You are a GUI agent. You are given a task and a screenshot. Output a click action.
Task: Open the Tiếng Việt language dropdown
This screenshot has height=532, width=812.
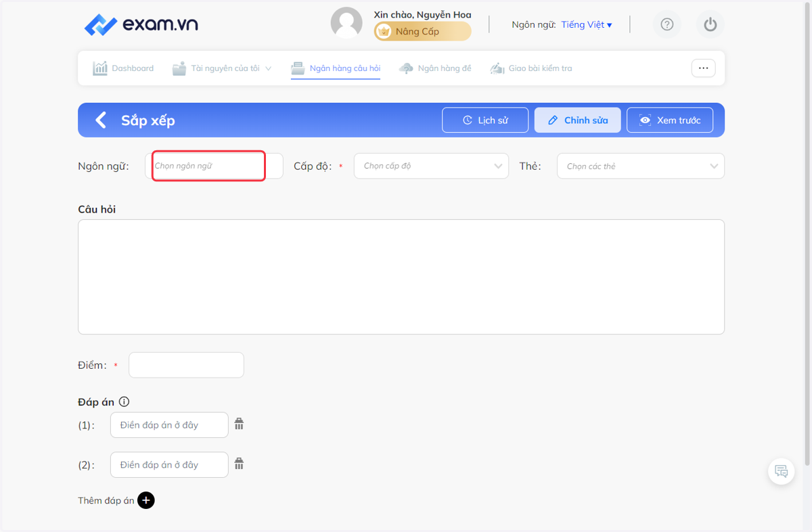587,25
